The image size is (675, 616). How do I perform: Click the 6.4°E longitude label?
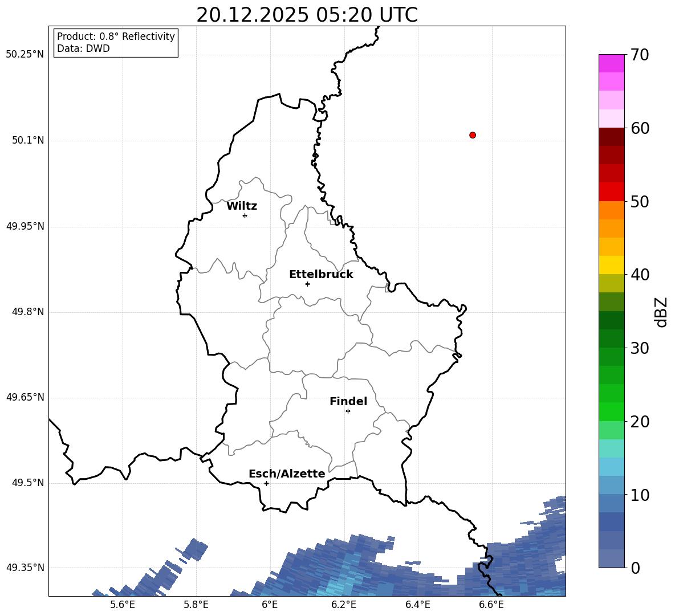[x=417, y=605]
